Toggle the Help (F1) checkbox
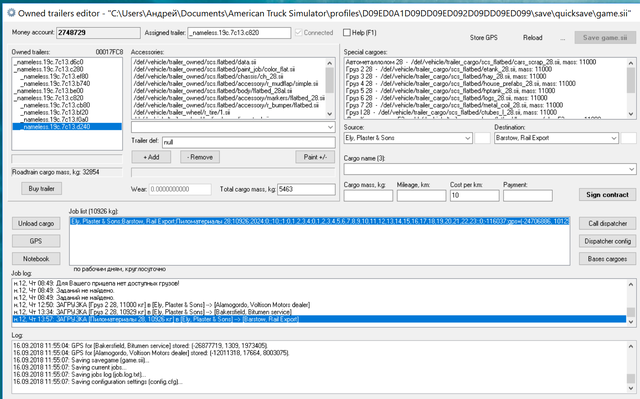The image size is (640, 399). click(x=347, y=32)
